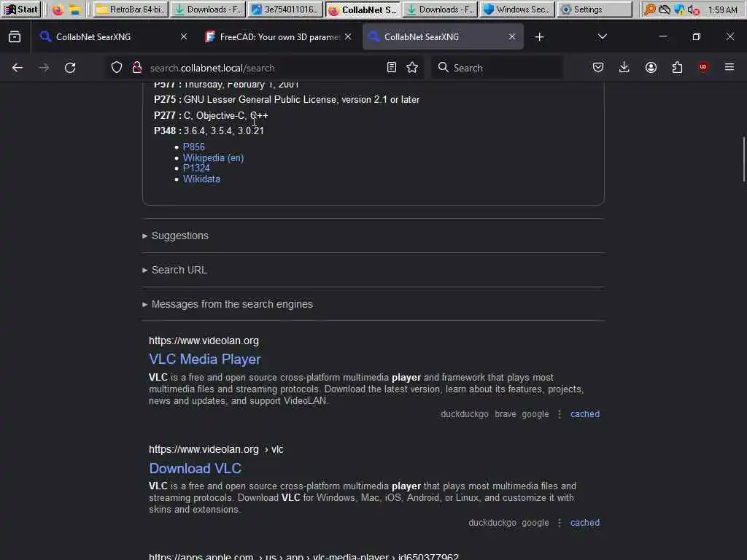Open the P856 link
The image size is (747, 560).
pyautogui.click(x=194, y=147)
